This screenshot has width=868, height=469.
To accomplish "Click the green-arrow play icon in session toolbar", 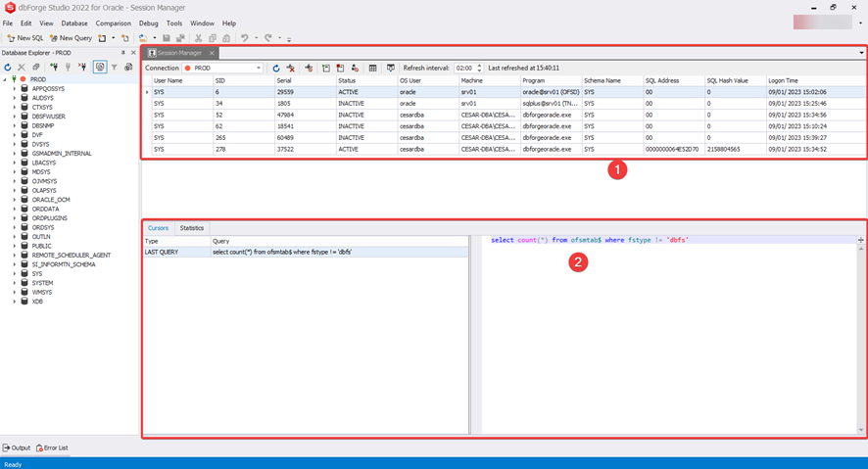I will 326,68.
